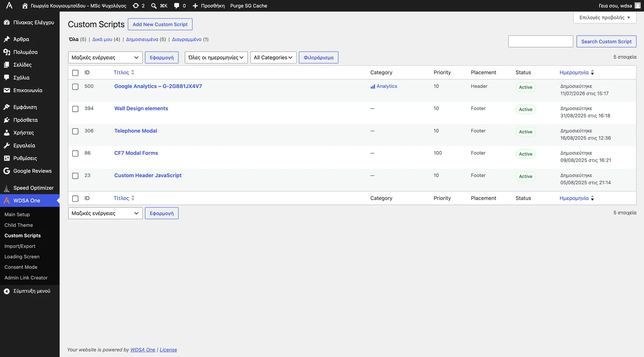The height and width of the screenshot is (357, 644).
Task: Open the Επικοινωνία envelope icon
Action: pyautogui.click(x=7, y=90)
